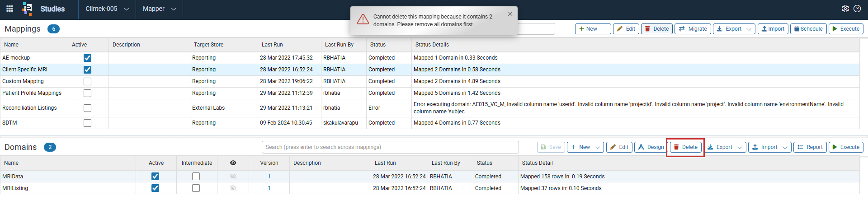Open the domains Report button
This screenshot has height=200, width=868.
pyautogui.click(x=810, y=147)
